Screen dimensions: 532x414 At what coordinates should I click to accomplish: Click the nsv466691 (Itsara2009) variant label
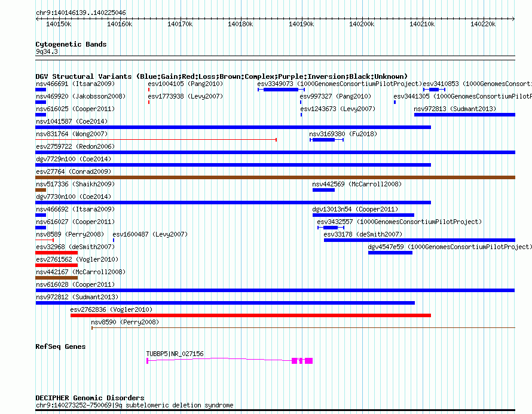[x=75, y=84]
